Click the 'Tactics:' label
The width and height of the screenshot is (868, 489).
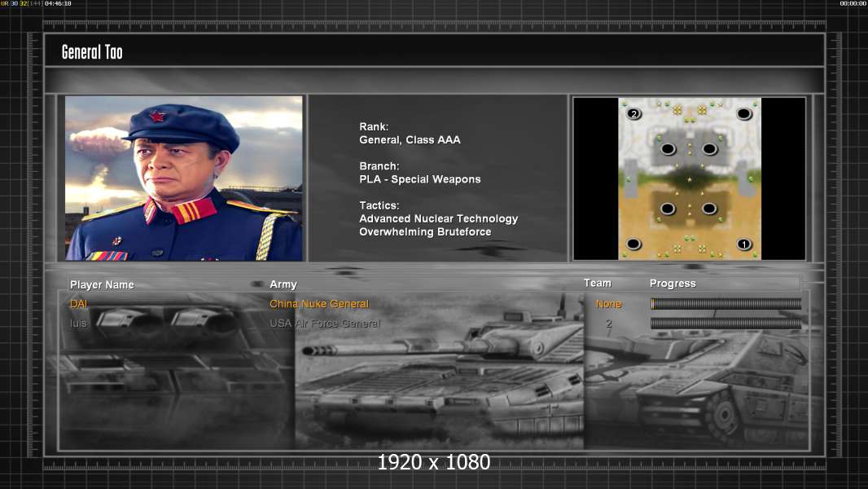[x=379, y=205]
